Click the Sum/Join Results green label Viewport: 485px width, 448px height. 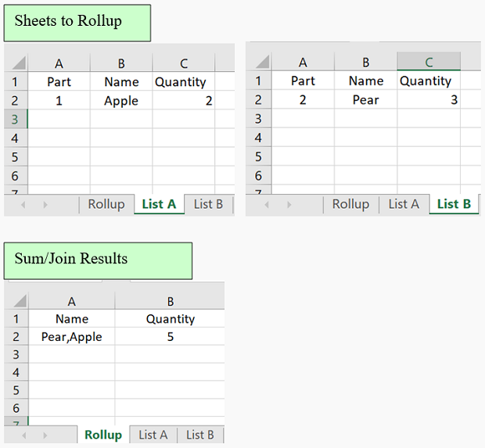point(98,260)
